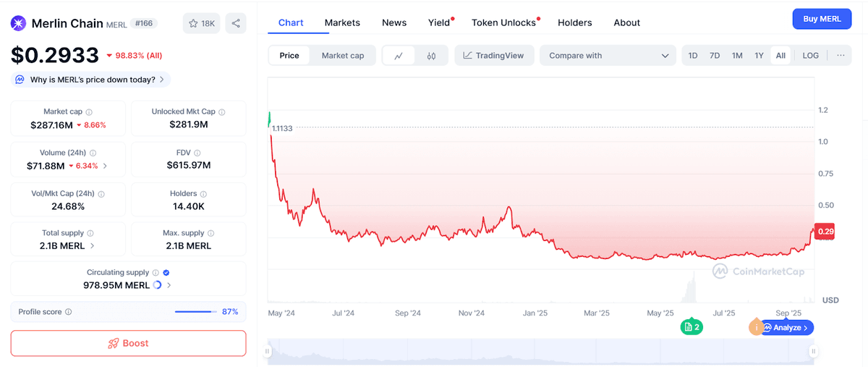Open the Token Unlocks tab
Screen dimensions: 868x367
coord(503,22)
